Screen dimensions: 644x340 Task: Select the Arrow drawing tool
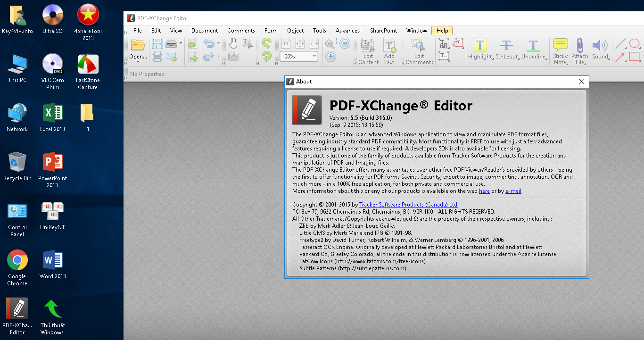pyautogui.click(x=620, y=57)
